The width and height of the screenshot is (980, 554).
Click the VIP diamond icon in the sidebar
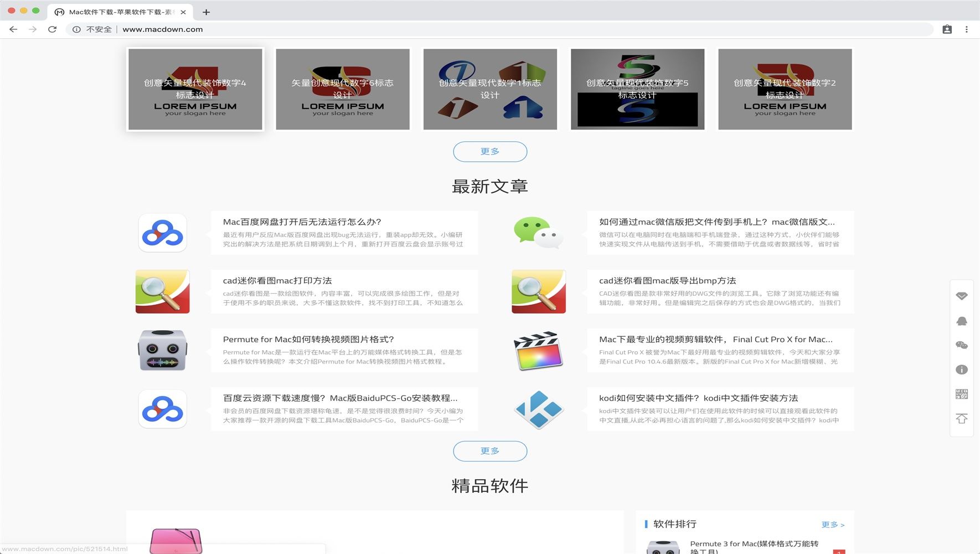[x=962, y=296]
